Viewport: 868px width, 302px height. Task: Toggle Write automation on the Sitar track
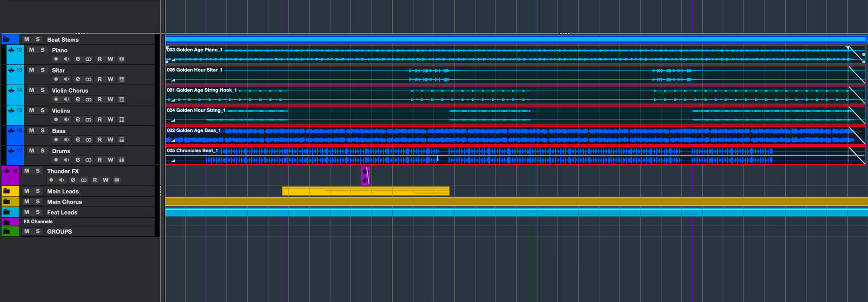[x=110, y=79]
